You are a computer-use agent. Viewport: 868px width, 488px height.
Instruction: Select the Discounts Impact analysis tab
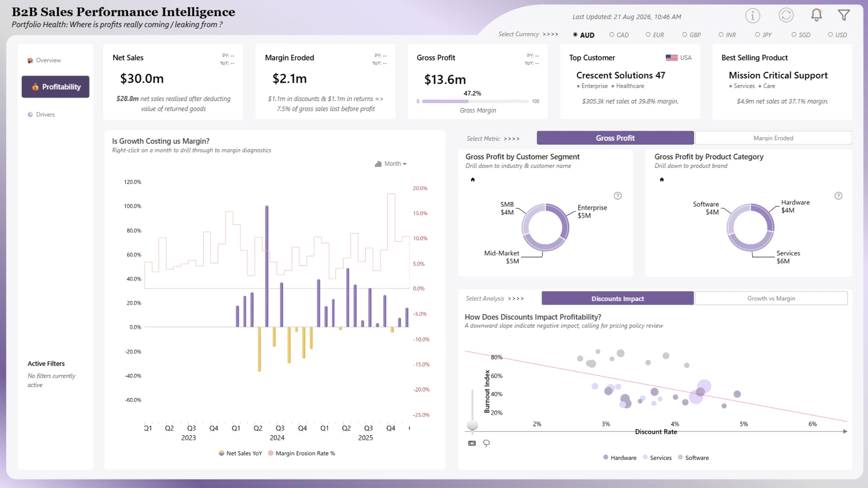click(618, 298)
